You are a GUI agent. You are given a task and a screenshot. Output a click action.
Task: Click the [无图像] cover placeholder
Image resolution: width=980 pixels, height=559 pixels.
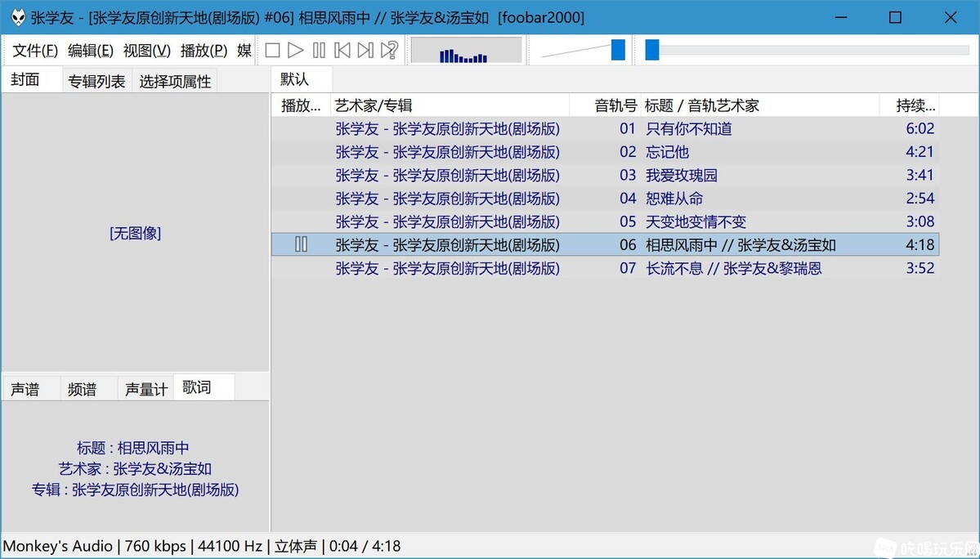pyautogui.click(x=135, y=233)
